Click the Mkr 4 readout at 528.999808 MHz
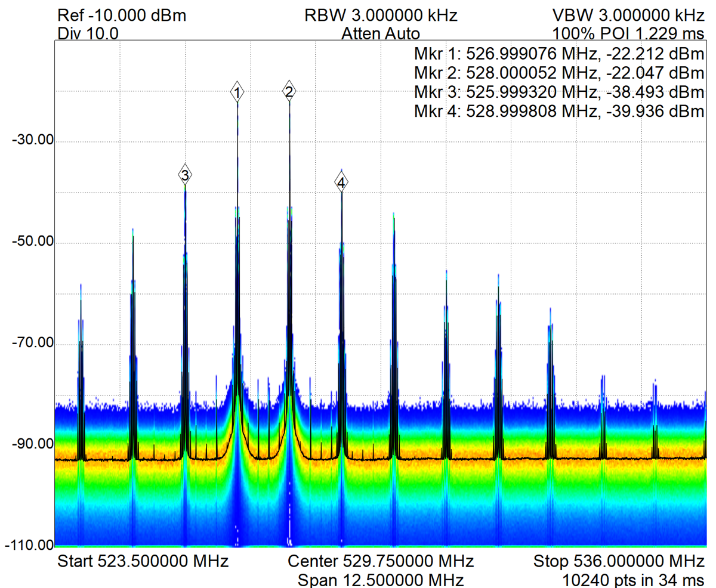716x588 pixels. pyautogui.click(x=559, y=112)
